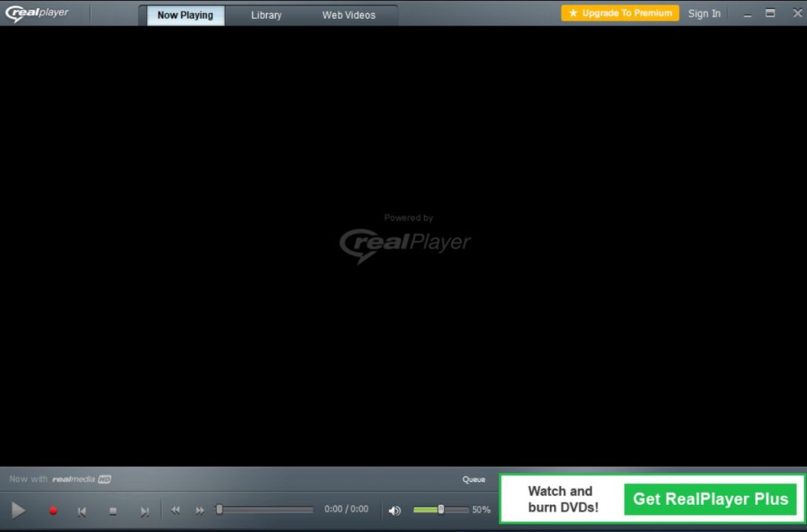
Task: Click the Fast Forward button
Action: [200, 510]
